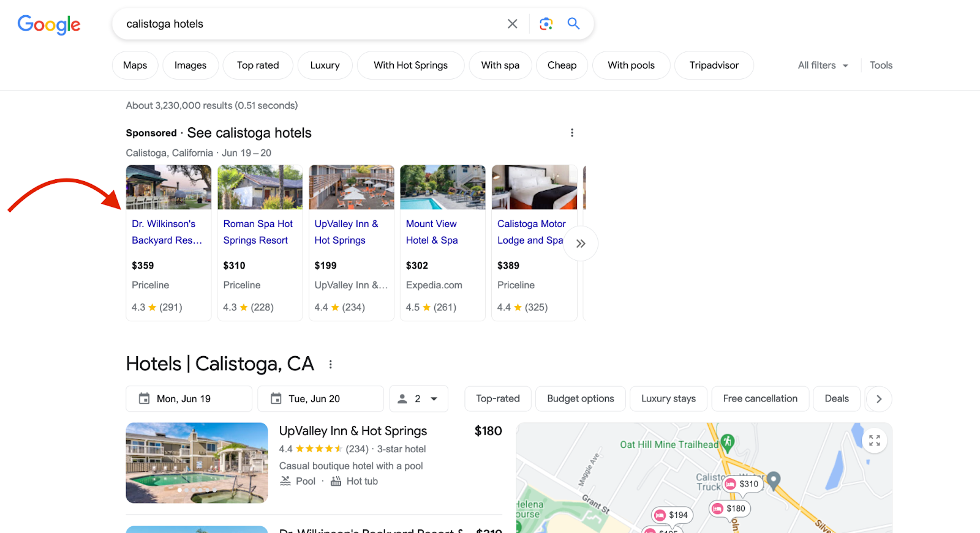Click the Google logo
980x533 pixels.
click(49, 24)
